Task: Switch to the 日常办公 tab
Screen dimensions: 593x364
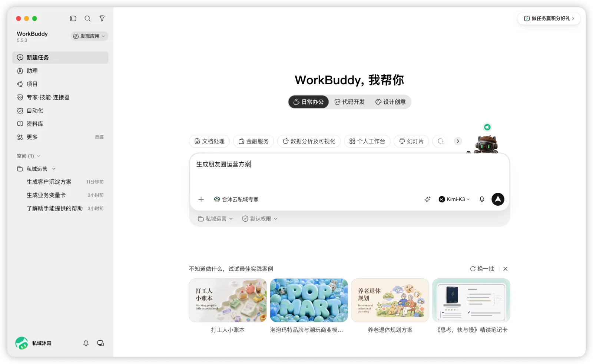Action: tap(308, 102)
